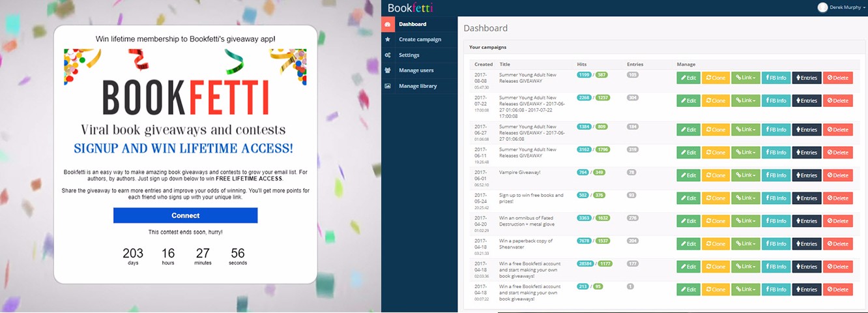Select the Create campaign star icon
868x313 pixels.
(x=388, y=40)
